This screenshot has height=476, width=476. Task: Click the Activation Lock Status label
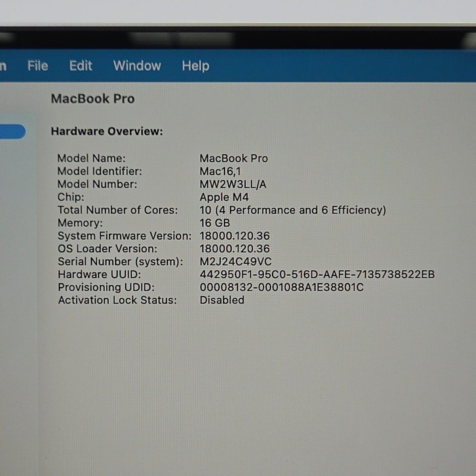117,300
